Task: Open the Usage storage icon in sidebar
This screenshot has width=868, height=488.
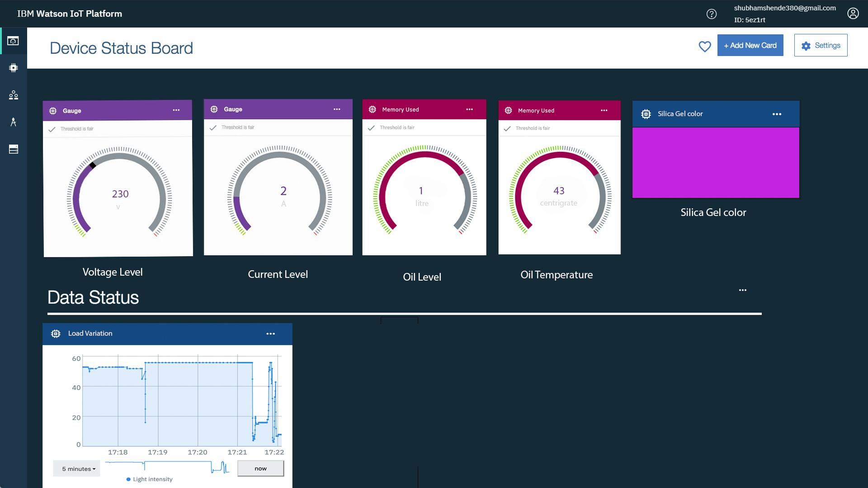Action: point(13,149)
